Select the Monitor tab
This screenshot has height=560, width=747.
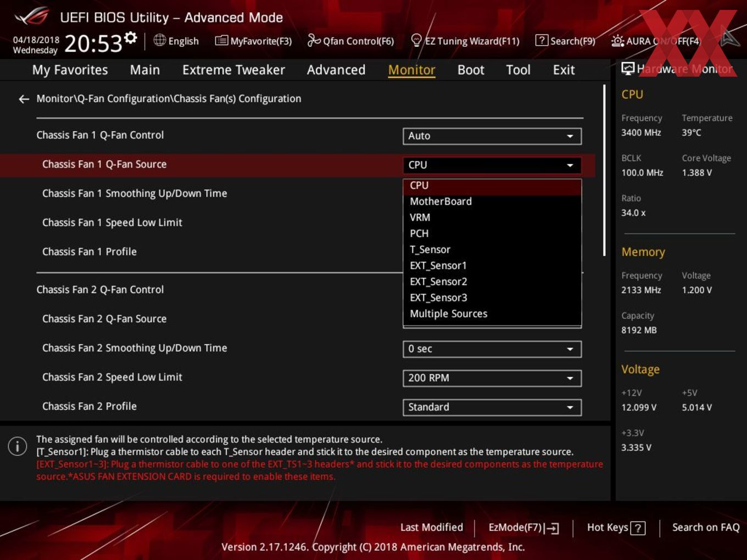tap(412, 70)
